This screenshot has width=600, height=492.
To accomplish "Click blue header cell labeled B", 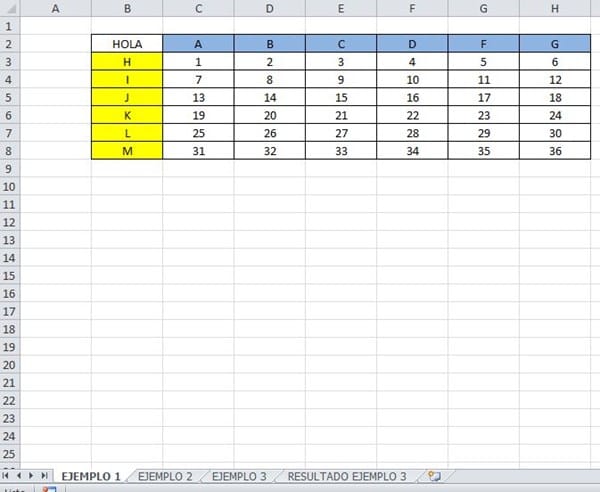I will [x=269, y=44].
